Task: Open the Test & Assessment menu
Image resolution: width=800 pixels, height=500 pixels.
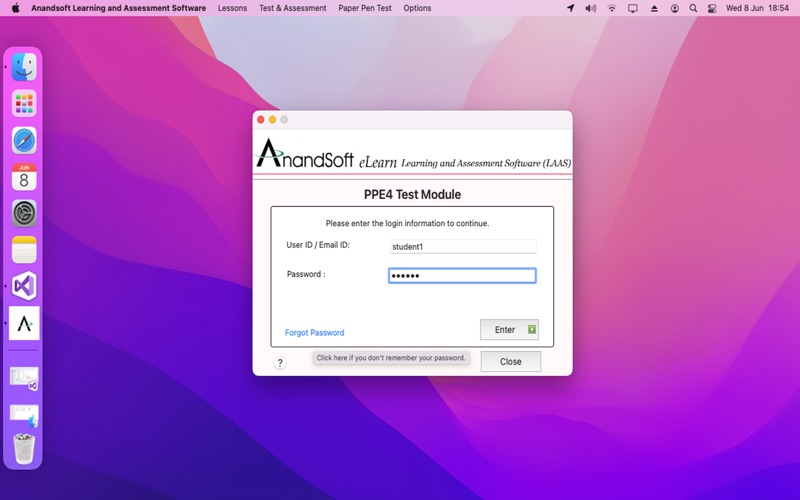Action: [x=292, y=8]
